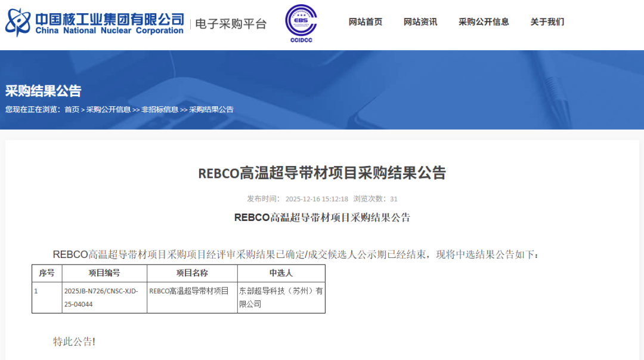Click the REBCO高温超导带材项目 name cell

coord(192,297)
